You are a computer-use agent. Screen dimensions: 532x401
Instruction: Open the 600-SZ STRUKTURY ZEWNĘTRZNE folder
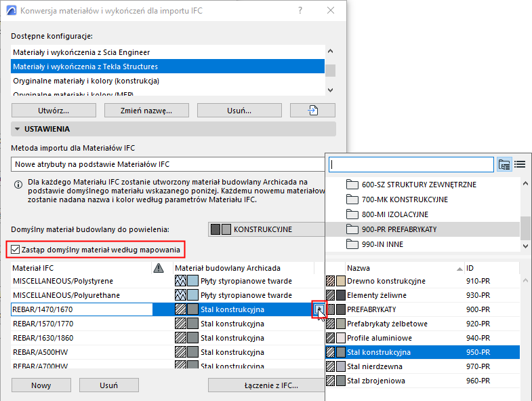click(423, 185)
